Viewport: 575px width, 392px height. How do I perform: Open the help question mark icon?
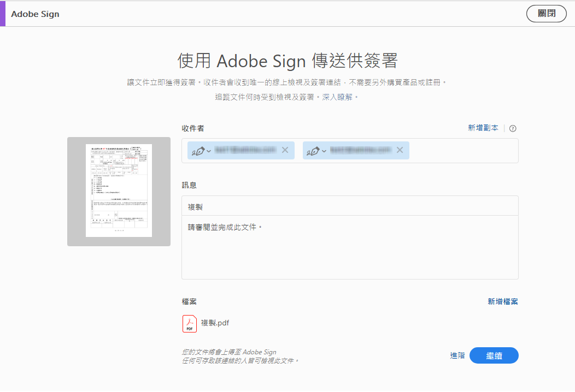[513, 128]
